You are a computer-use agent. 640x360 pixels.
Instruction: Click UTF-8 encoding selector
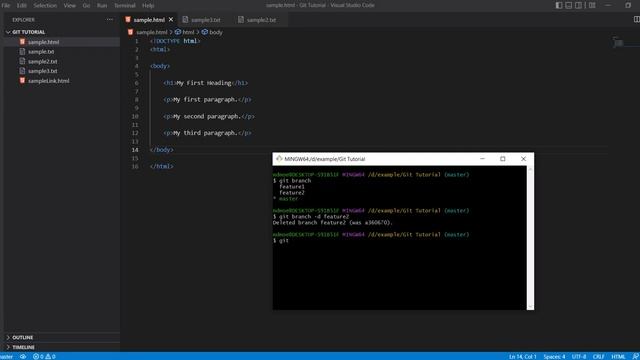579,356
